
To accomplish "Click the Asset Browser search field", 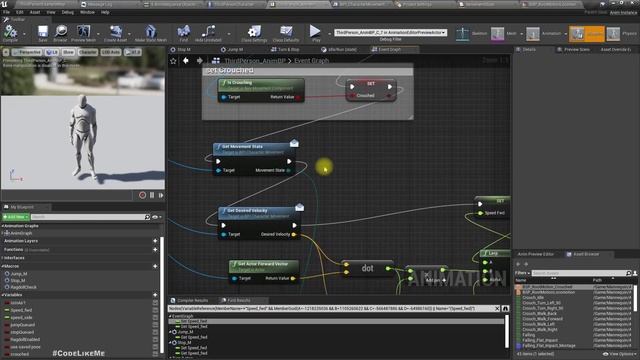I will point(581,273).
